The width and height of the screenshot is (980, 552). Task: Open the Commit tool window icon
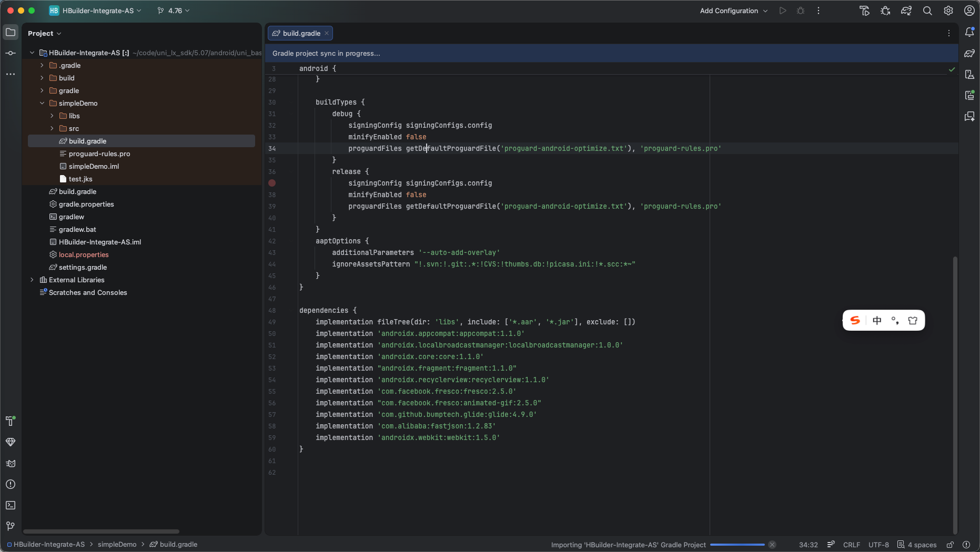(11, 53)
